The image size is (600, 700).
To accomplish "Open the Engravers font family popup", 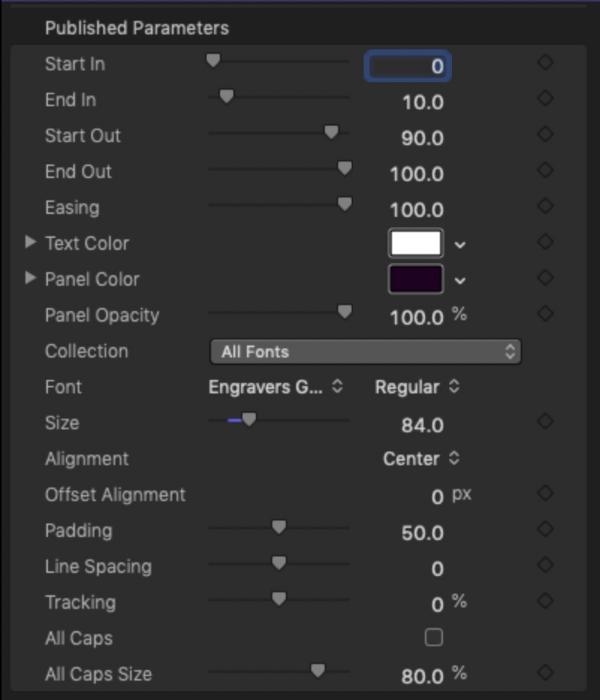I will coord(275,387).
